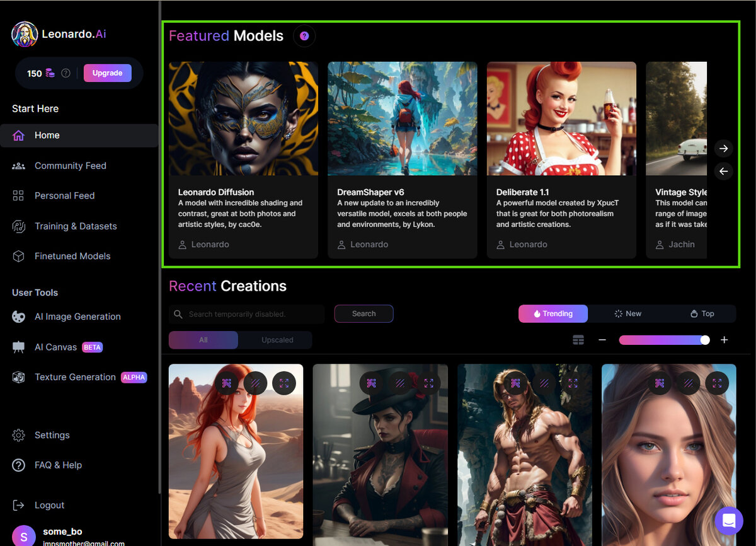Image resolution: width=756 pixels, height=546 pixels.
Task: Click remix icon on blonde woman portrait
Action: [660, 383]
